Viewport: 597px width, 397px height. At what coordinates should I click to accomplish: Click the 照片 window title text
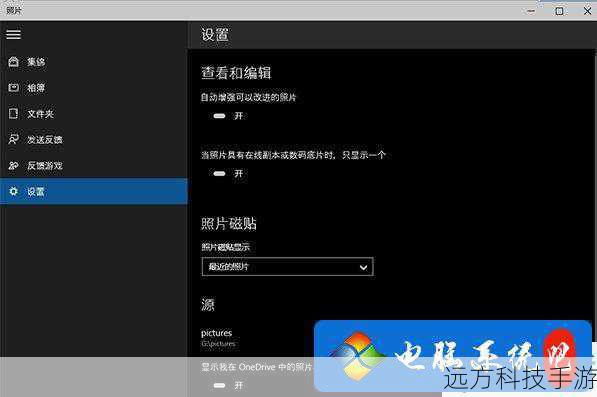coord(14,10)
